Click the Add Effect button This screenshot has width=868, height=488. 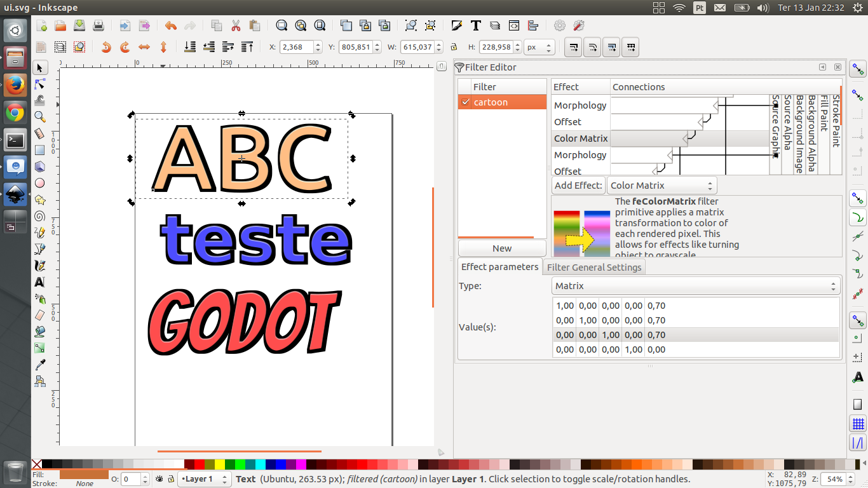578,186
